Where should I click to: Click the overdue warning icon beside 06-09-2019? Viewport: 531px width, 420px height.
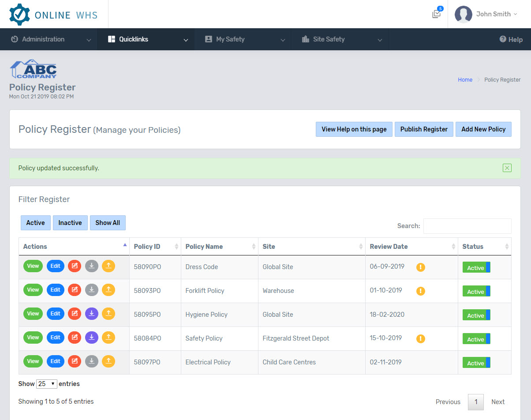[421, 267]
